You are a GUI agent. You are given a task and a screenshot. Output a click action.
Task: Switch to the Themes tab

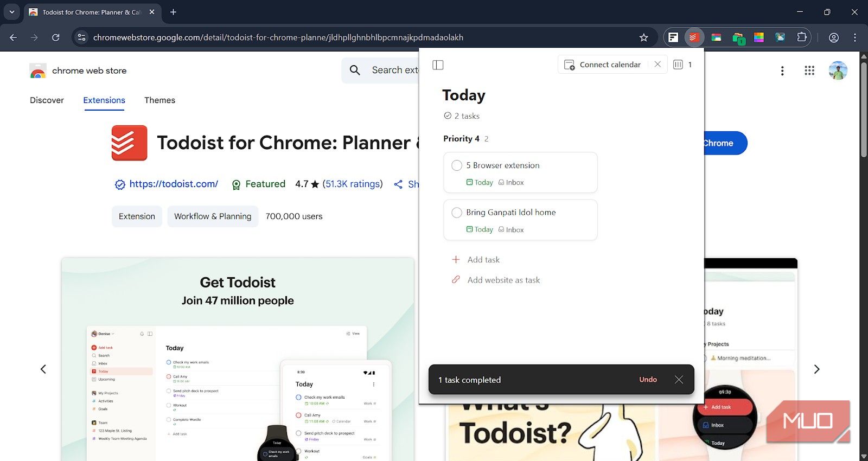(159, 100)
